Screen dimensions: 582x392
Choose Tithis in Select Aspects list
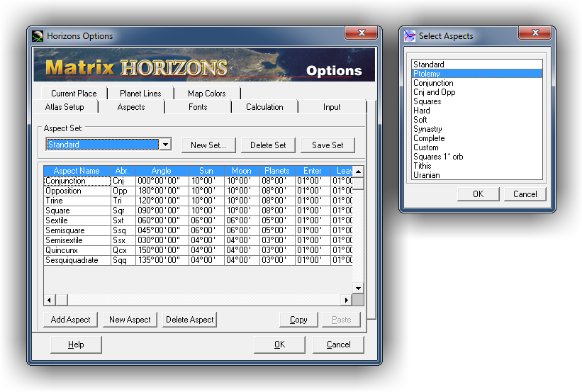(x=477, y=166)
